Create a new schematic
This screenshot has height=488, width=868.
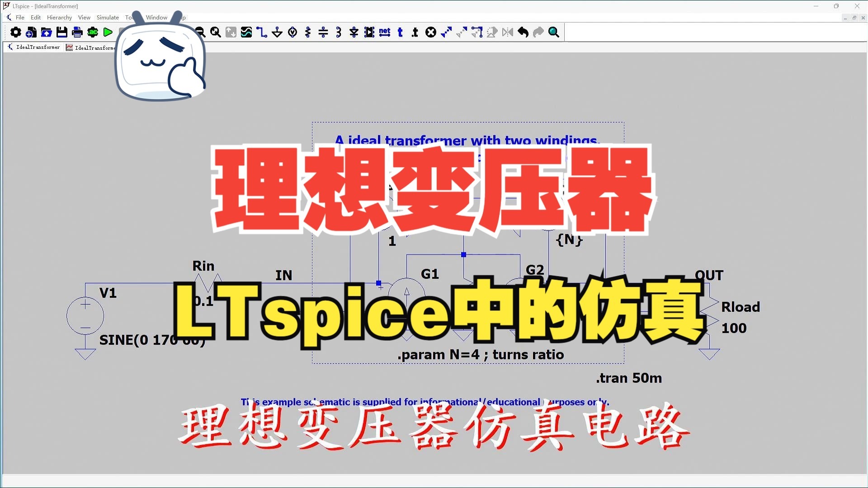pos(31,32)
